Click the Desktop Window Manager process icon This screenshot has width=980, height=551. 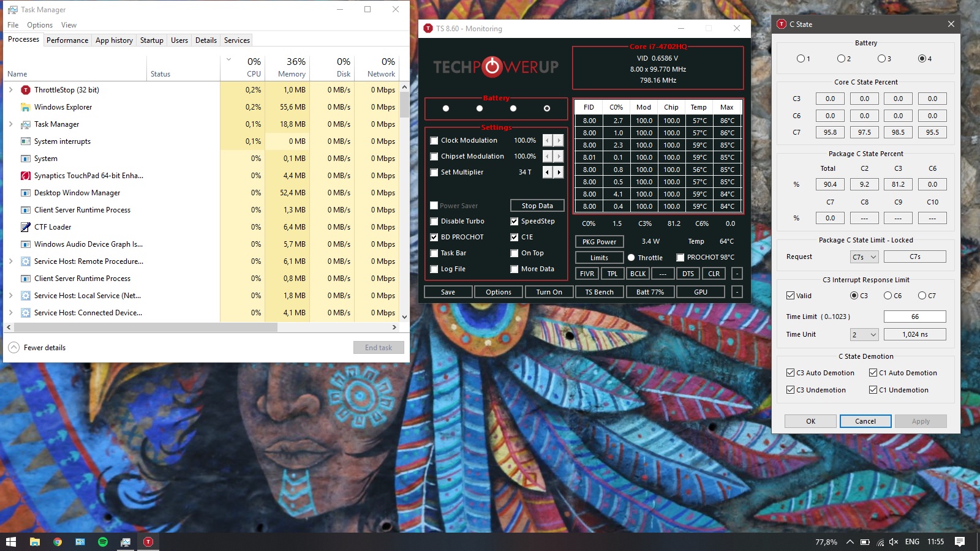pos(26,193)
